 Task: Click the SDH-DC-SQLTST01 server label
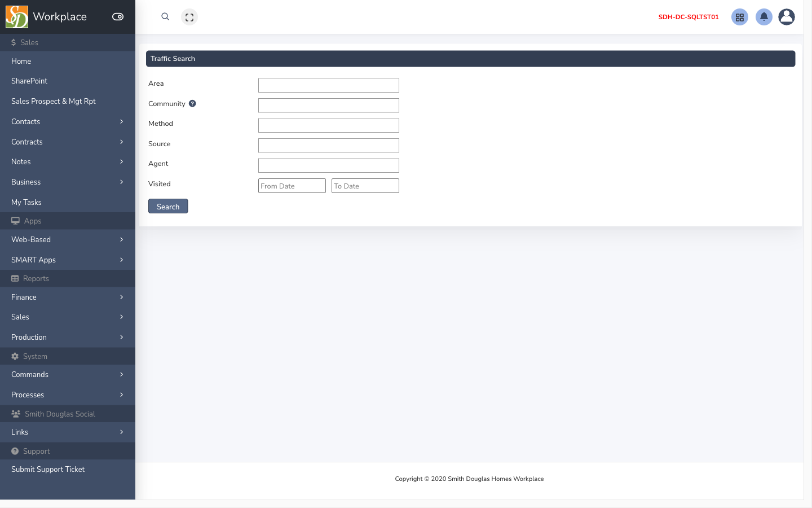pos(689,17)
